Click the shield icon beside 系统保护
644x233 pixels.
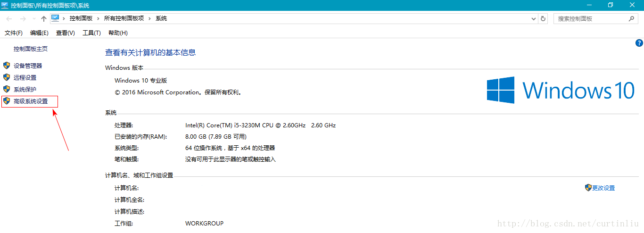7,89
